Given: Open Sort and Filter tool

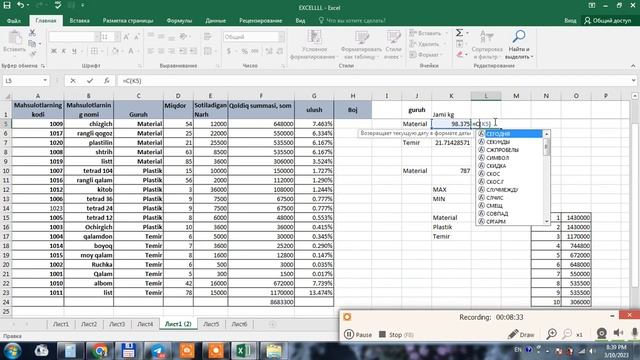Looking at the screenshot, I should coord(487,44).
